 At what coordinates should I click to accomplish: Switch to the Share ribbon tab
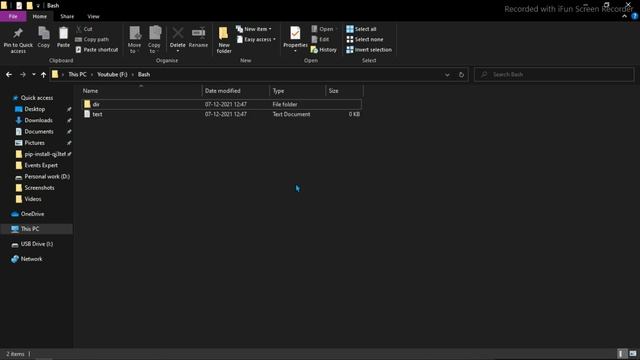pos(67,16)
